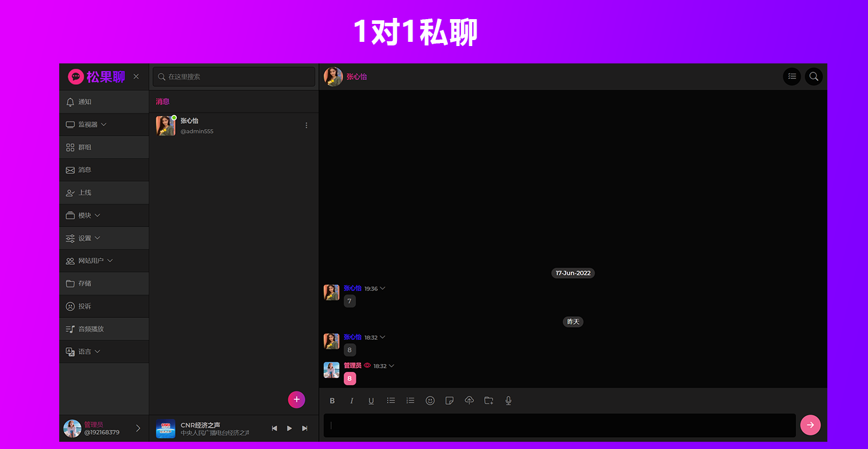
Task: Start voice recording with microphone icon
Action: coord(508,401)
